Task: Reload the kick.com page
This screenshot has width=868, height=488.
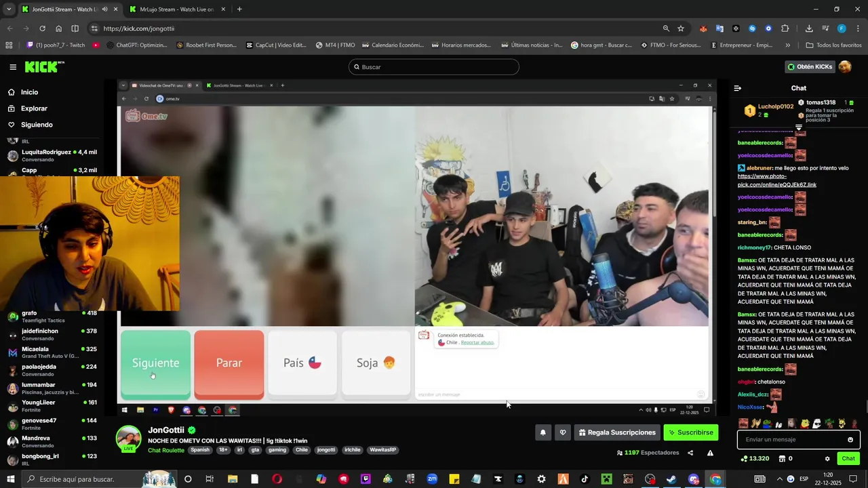Action: 42,28
